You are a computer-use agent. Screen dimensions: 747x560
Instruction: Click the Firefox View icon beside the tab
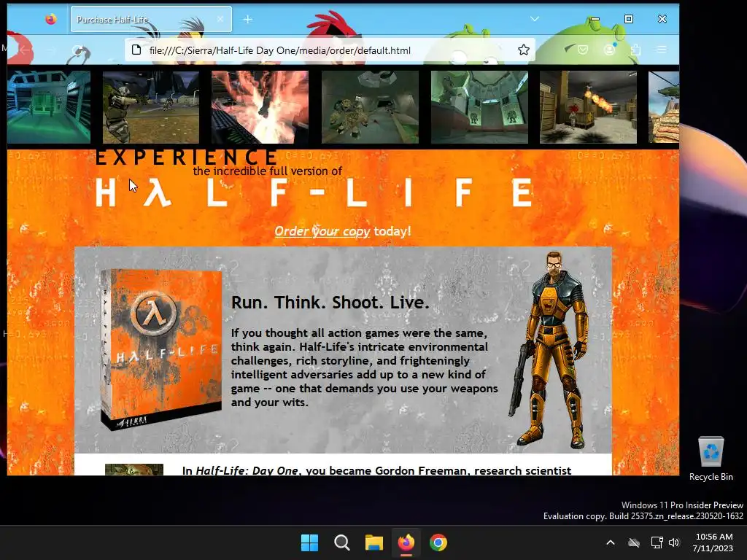pos(51,19)
